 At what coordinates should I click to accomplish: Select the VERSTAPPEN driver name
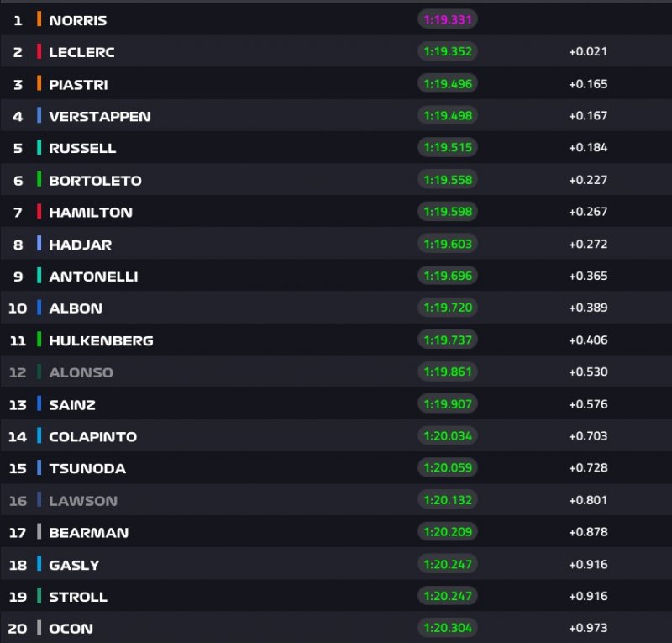pos(100,116)
